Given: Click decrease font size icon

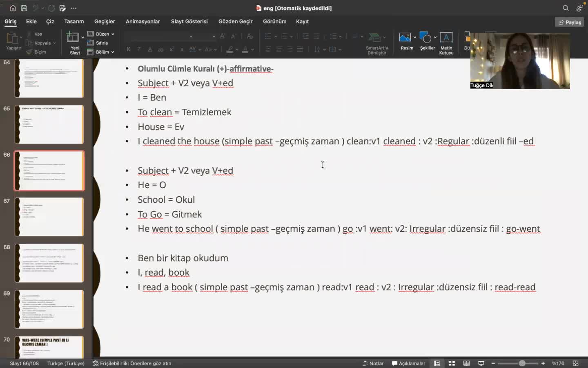Looking at the screenshot, I should coord(233,36).
